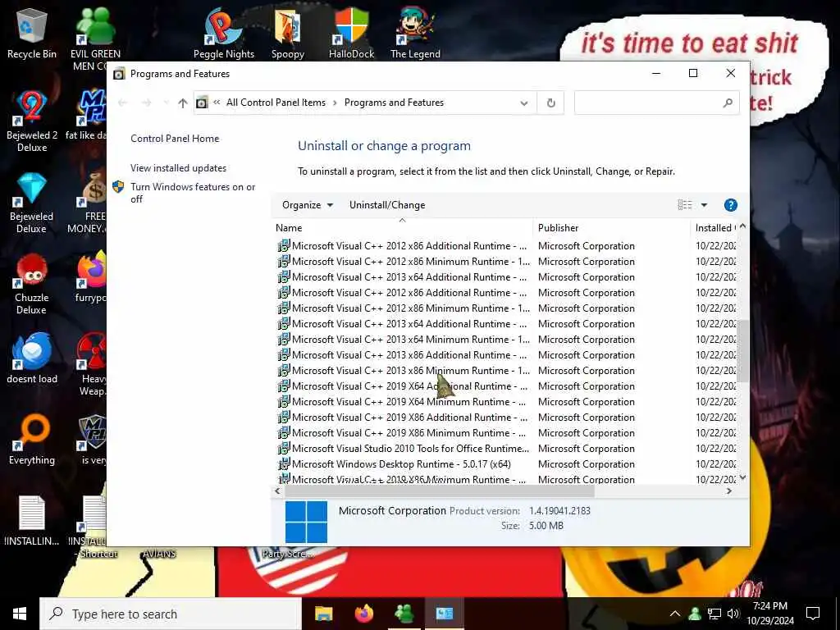
Task: Open the More view options dropdown arrow
Action: 704,205
